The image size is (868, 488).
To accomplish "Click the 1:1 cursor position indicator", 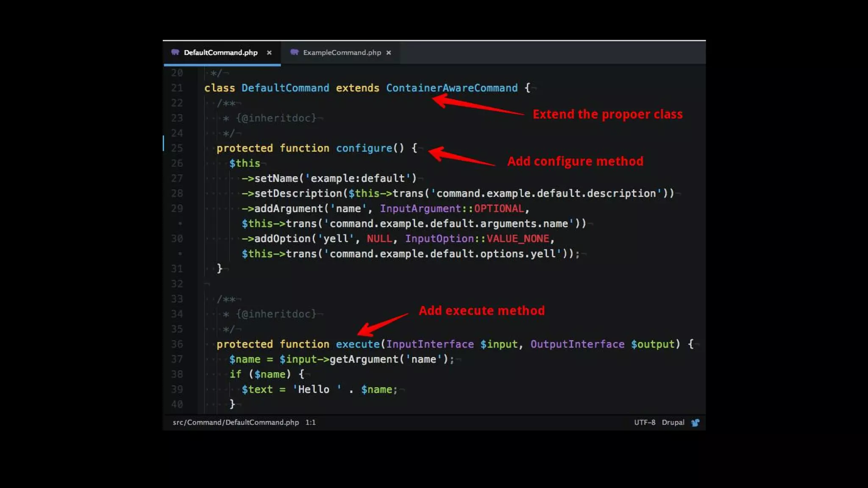I will (310, 422).
